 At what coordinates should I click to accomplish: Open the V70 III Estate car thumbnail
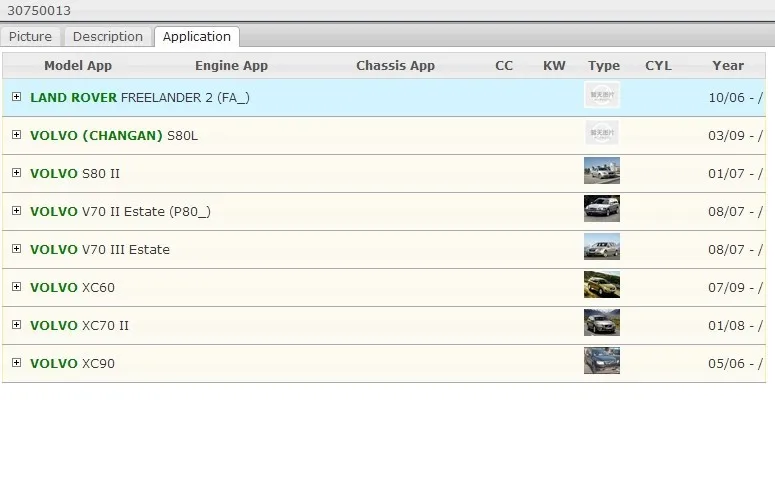(602, 247)
